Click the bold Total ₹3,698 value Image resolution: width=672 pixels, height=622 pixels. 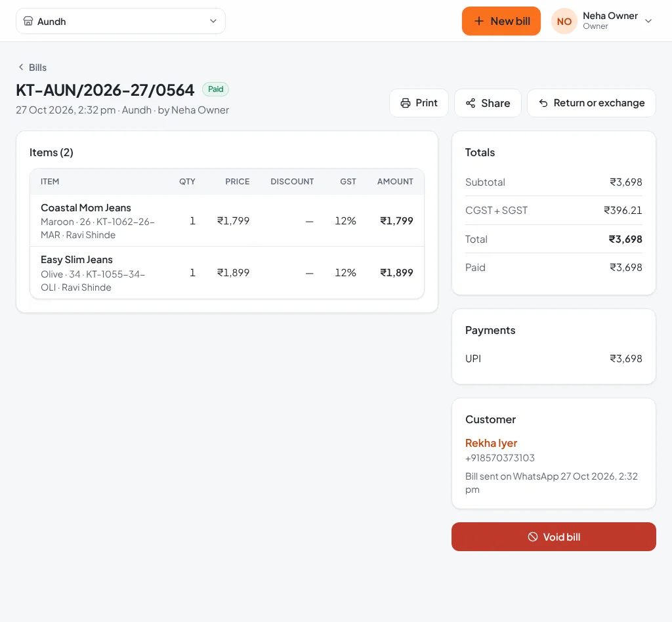625,239
